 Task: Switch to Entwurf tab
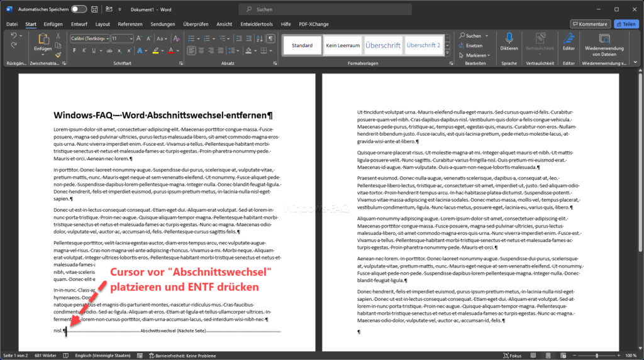coord(79,25)
